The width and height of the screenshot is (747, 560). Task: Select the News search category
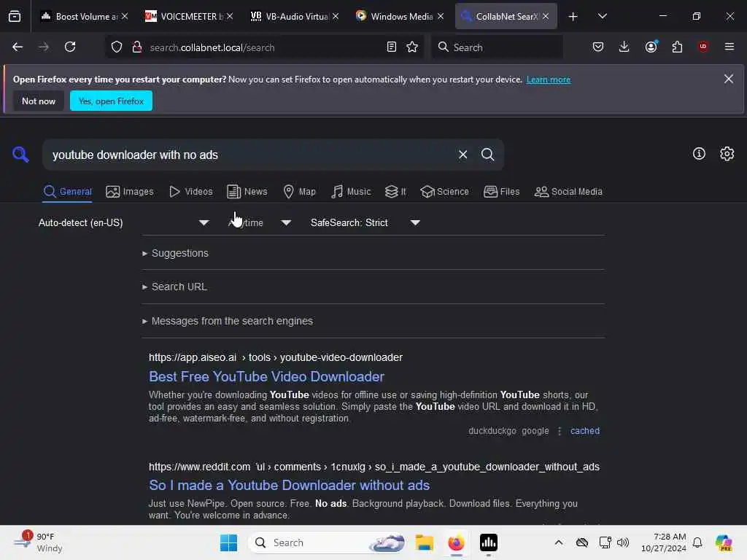247,192
